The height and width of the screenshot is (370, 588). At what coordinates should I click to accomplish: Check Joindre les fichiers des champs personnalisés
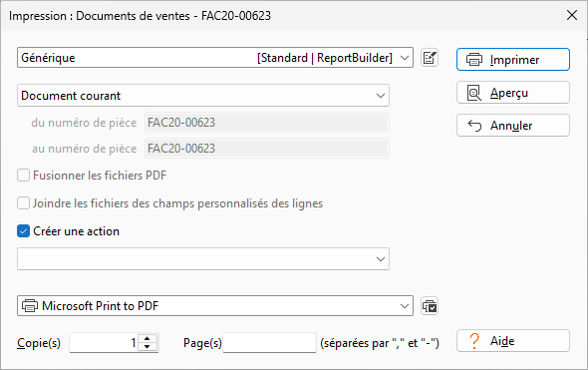[23, 203]
